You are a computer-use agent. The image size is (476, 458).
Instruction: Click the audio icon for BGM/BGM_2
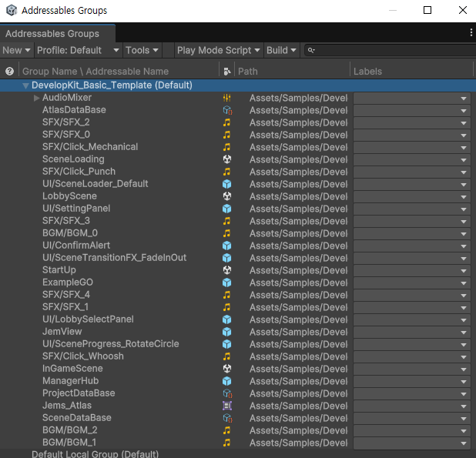pyautogui.click(x=226, y=430)
